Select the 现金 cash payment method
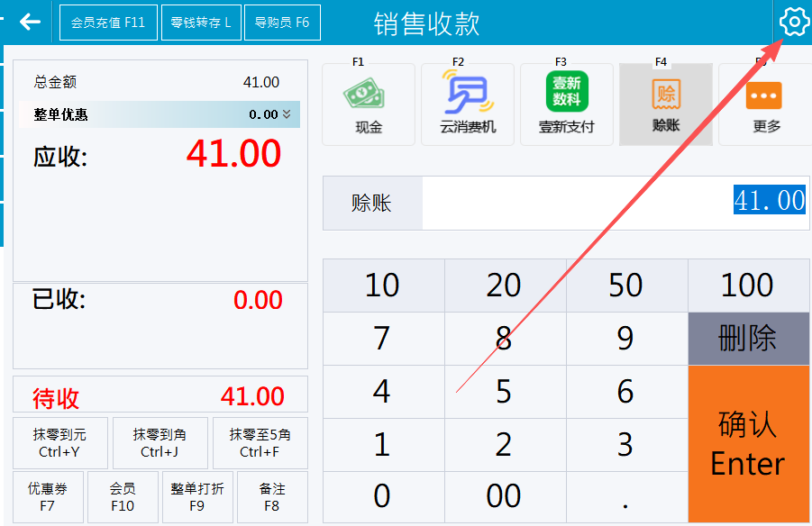Screen dimensions: 812x526 point(369,104)
